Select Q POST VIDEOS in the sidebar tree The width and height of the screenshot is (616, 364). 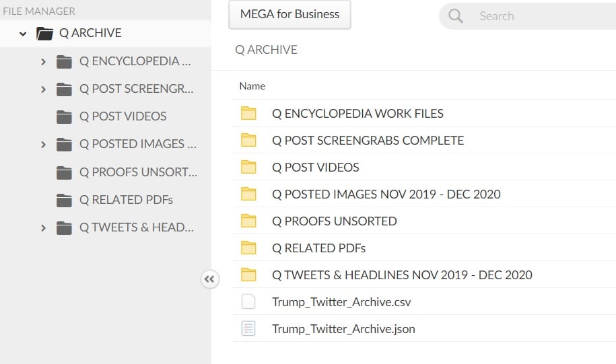click(x=123, y=116)
